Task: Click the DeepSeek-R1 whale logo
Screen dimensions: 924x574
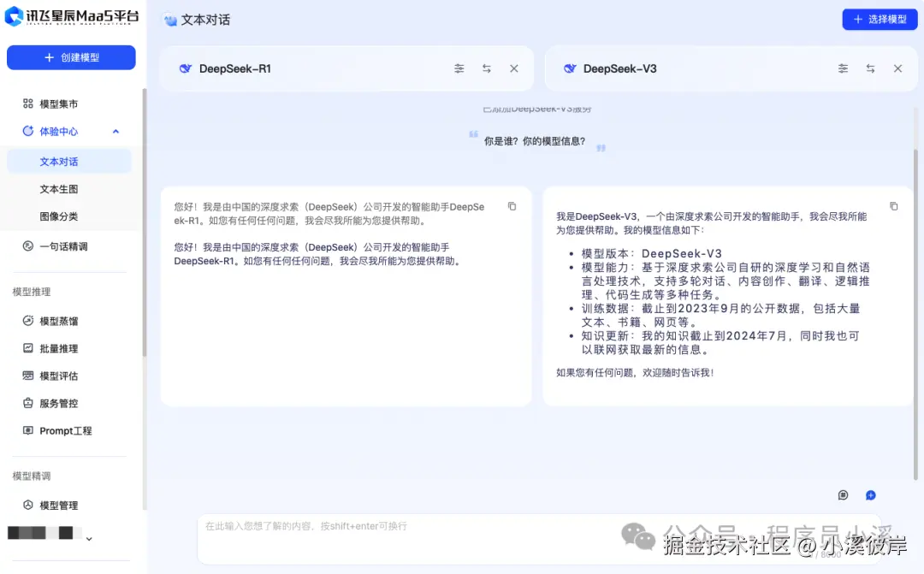Action: click(x=186, y=68)
